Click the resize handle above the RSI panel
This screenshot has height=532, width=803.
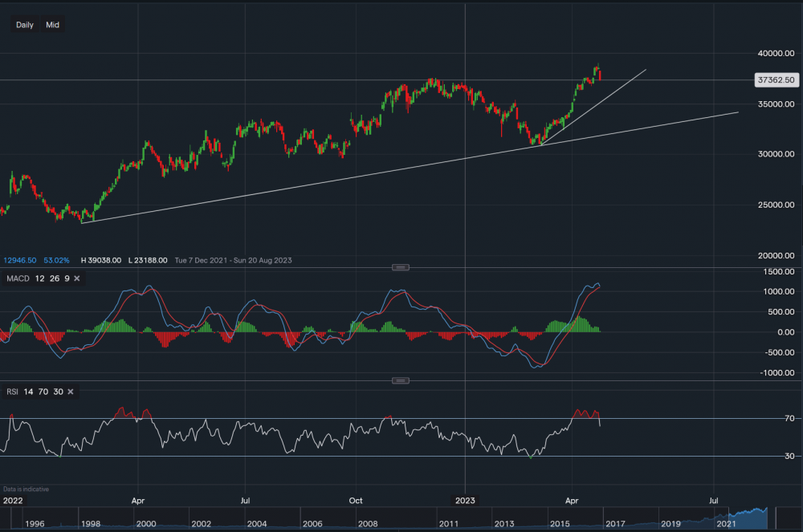pos(401,380)
